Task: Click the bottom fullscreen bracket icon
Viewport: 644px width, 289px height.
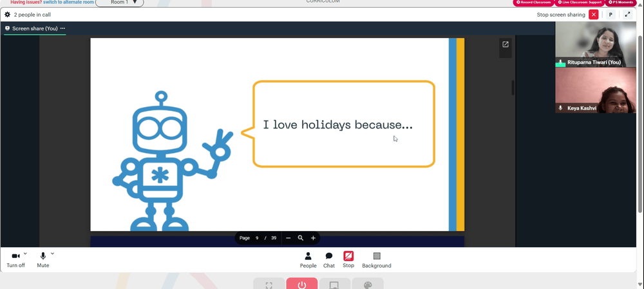Action: click(x=269, y=284)
